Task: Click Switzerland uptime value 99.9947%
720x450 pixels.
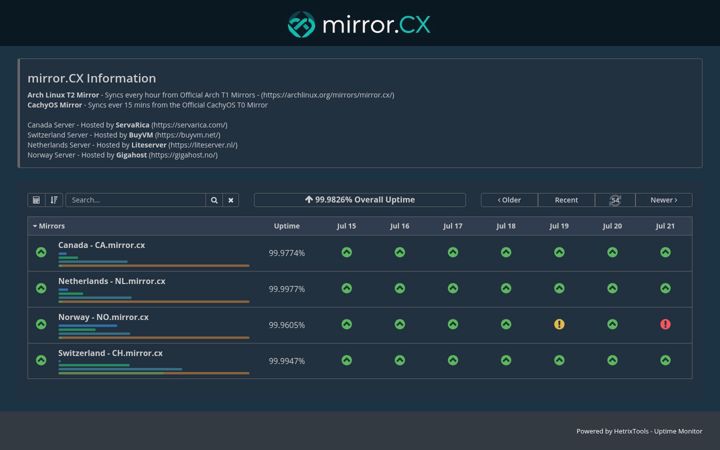Action: (x=287, y=361)
